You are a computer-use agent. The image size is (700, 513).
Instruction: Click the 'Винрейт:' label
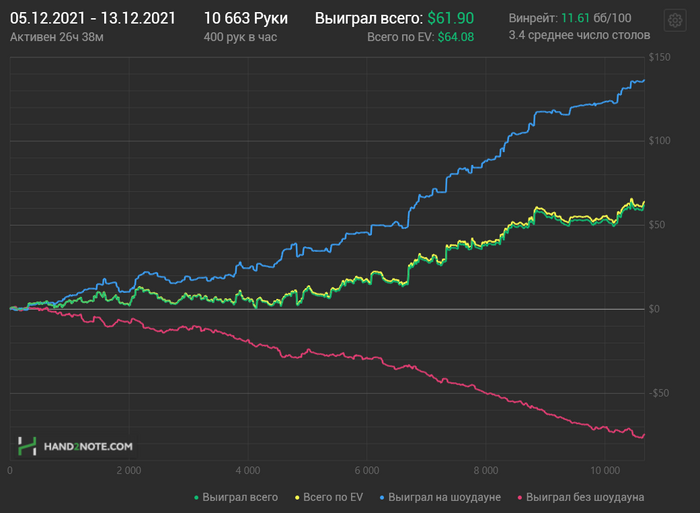point(533,18)
